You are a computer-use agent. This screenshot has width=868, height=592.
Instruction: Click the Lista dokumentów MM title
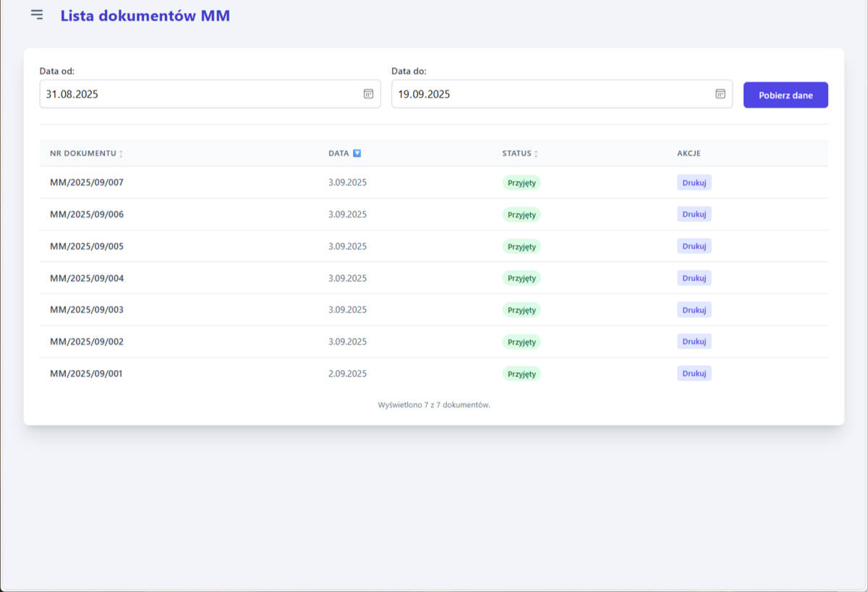point(145,15)
